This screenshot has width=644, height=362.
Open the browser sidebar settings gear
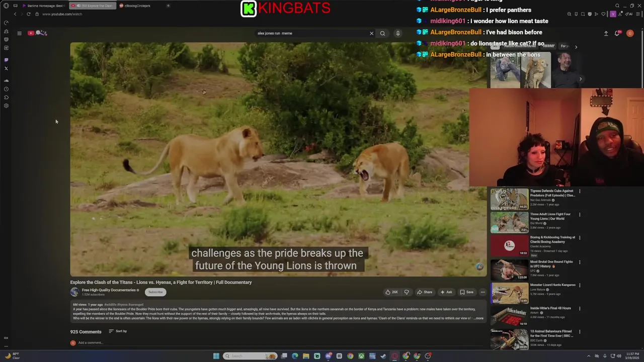(x=6, y=106)
